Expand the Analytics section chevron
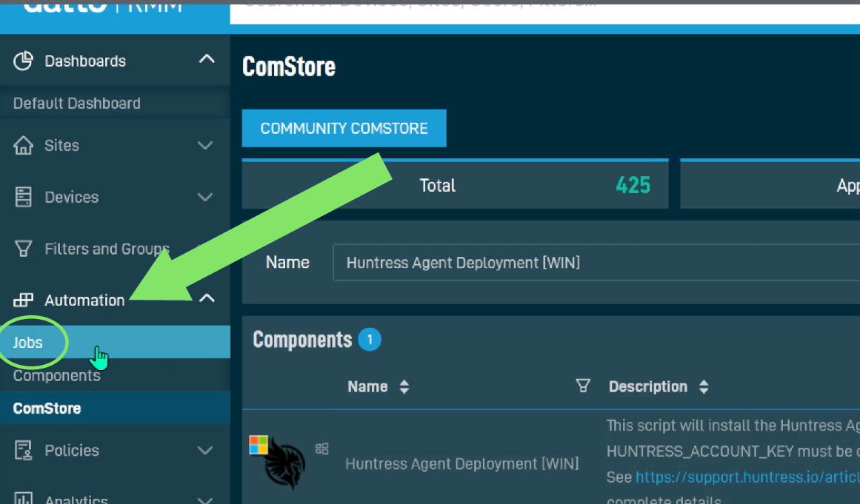This screenshot has width=860, height=504. [205, 500]
